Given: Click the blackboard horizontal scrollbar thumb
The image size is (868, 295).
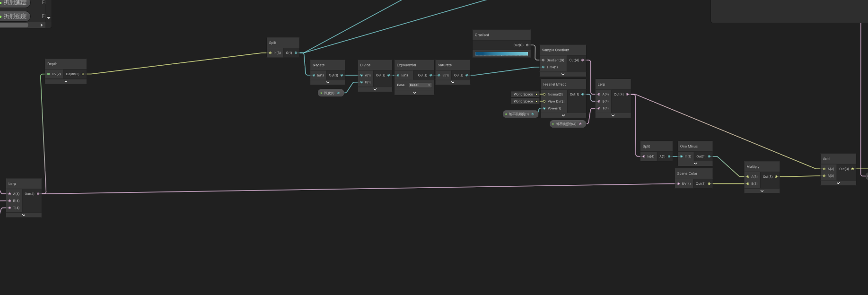Looking at the screenshot, I should click(x=14, y=25).
